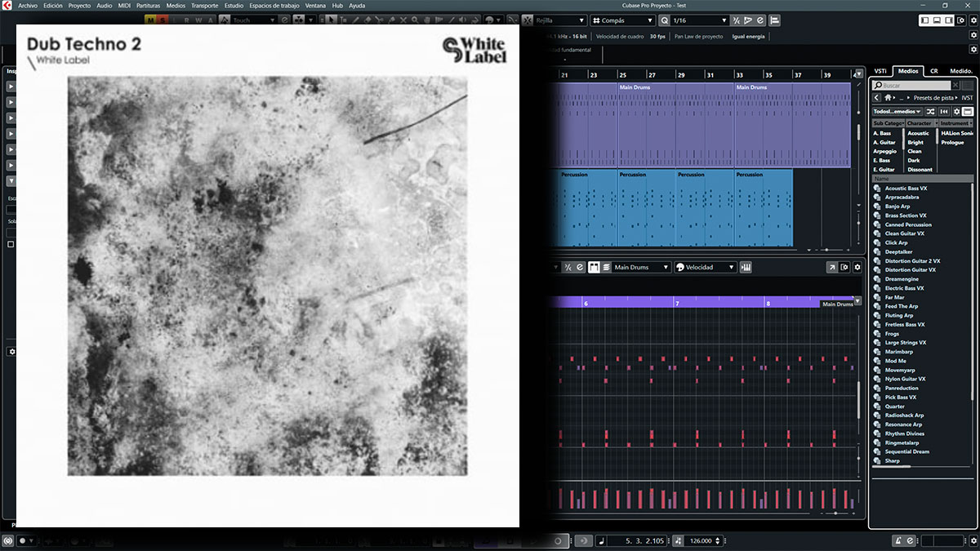Click the tempo value 126.000
This screenshot has height=551, width=980.
click(700, 540)
